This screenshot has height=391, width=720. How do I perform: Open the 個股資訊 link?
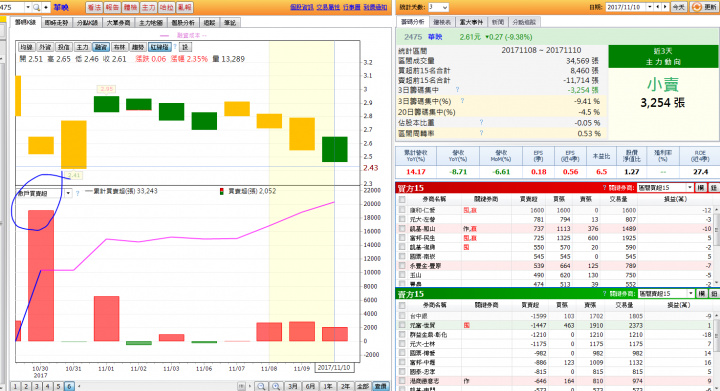302,7
